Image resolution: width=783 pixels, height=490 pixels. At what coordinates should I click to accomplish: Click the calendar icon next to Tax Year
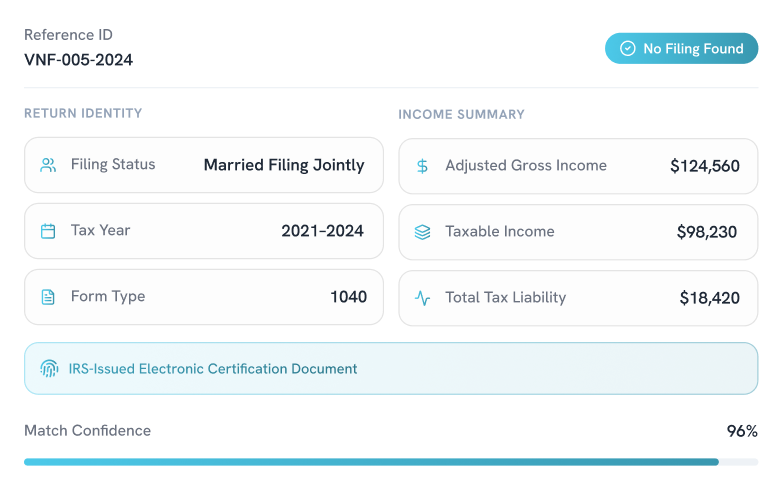pyautogui.click(x=48, y=231)
